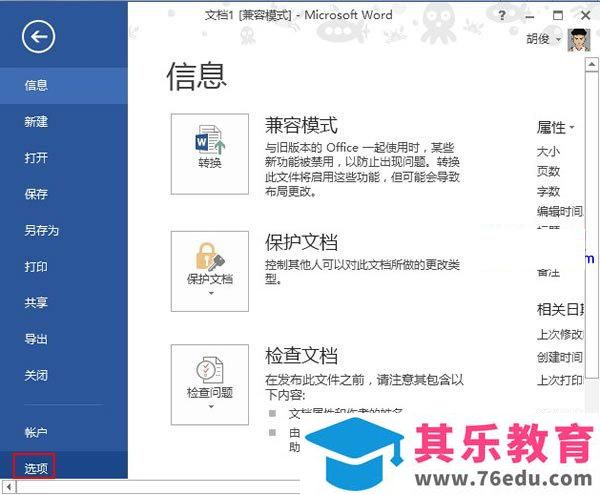This screenshot has width=600, height=495.
Task: Open the 打印 page
Action: 64,267
